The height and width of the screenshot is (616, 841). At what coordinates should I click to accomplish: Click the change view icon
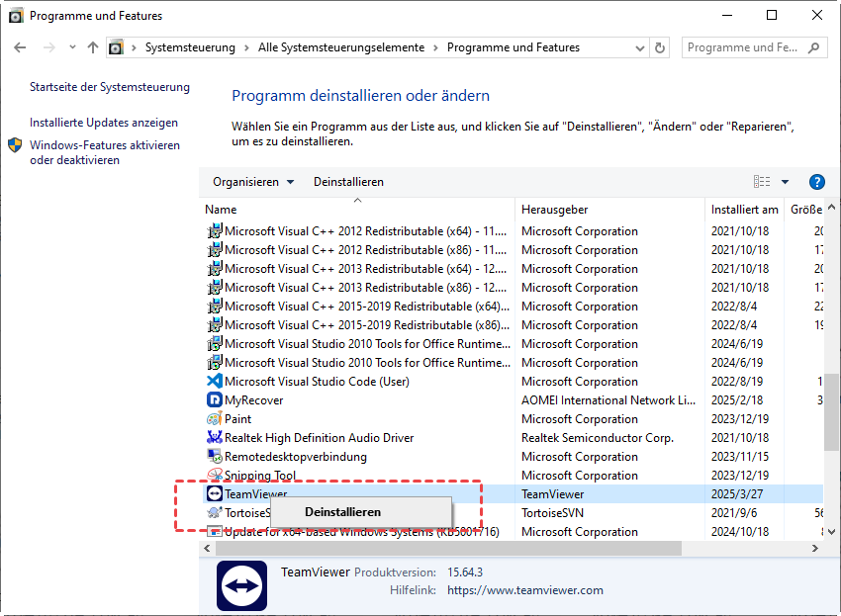762,182
